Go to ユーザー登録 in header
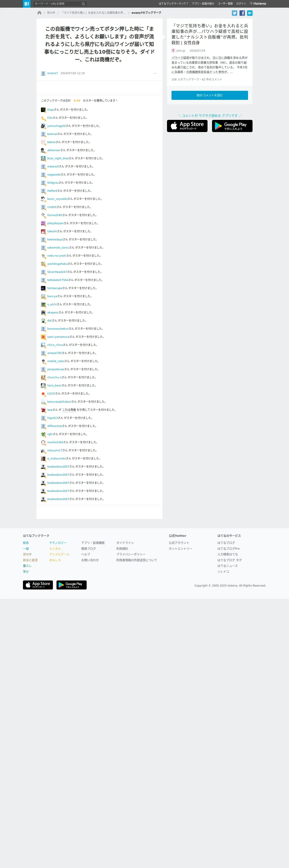The height and width of the screenshot is (868, 289). [x=225, y=4]
